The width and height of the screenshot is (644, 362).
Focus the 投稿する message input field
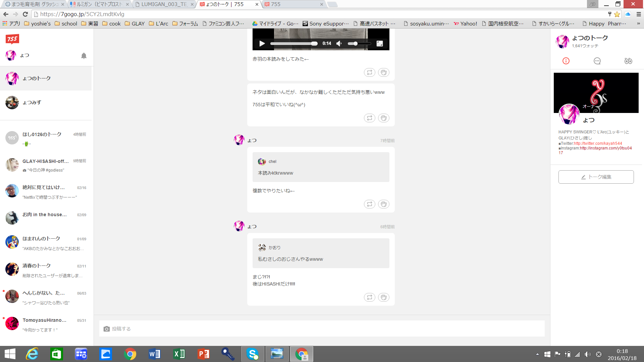(x=322, y=329)
